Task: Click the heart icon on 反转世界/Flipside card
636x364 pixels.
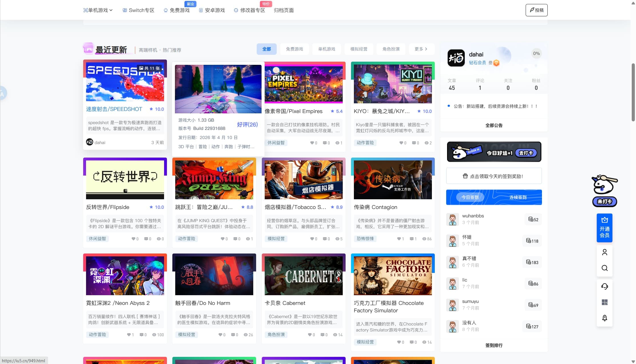Action: [133, 239]
